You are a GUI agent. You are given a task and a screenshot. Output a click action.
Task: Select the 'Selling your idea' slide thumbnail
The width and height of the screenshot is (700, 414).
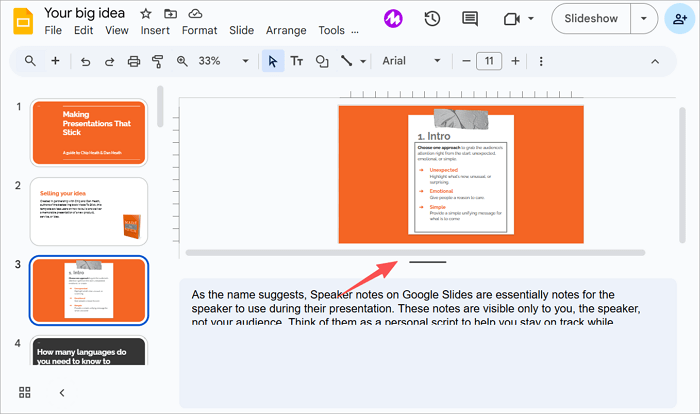point(89,211)
